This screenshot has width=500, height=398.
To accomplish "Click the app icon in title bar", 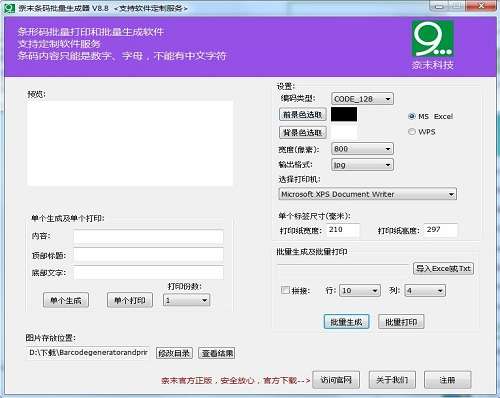I will coord(9,8).
